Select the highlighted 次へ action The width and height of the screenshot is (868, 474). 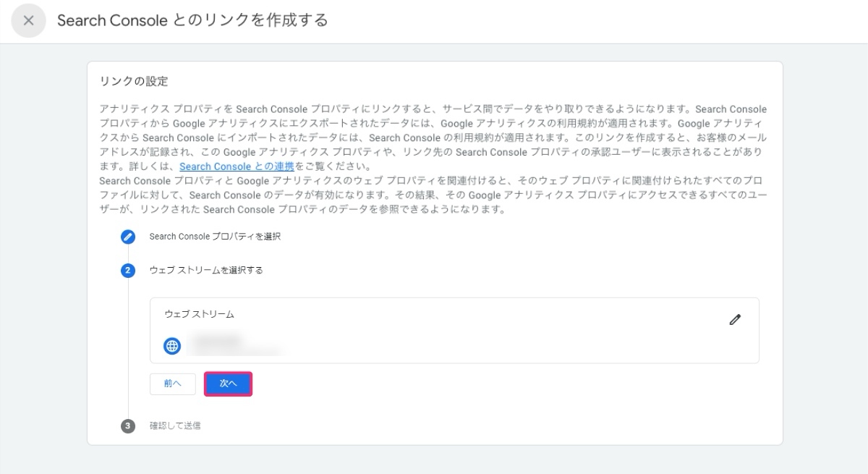click(228, 384)
